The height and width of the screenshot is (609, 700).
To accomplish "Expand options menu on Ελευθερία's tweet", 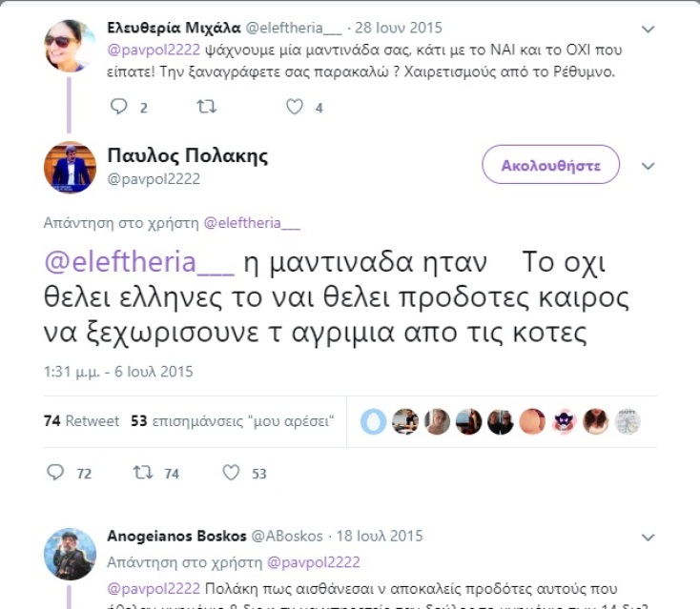I will tap(649, 29).
